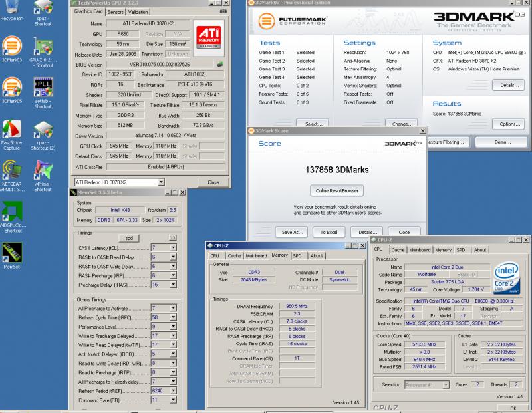
Task: Open the Cache tab in the right CPU-Z window
Action: click(398, 250)
